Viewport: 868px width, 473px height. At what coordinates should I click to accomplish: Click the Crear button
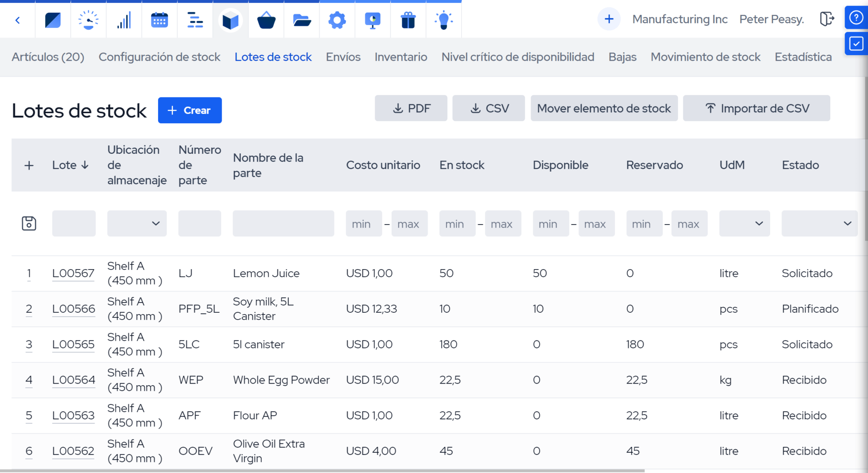[x=189, y=110]
